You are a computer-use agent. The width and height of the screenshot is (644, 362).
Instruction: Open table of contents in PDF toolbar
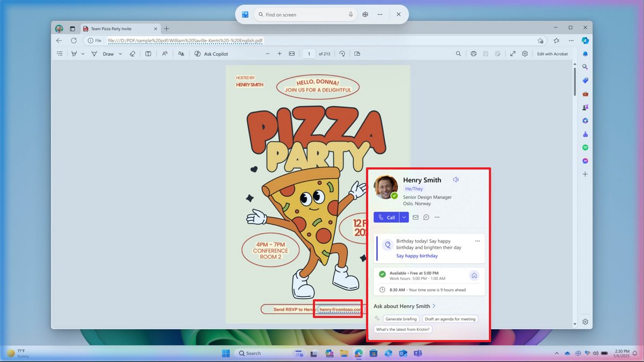click(x=60, y=54)
